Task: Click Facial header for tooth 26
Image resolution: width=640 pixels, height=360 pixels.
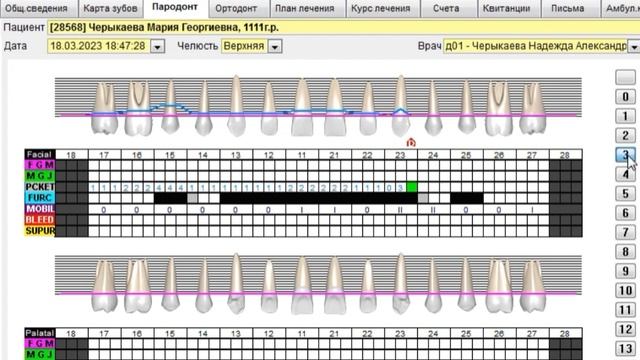Action: pyautogui.click(x=499, y=155)
